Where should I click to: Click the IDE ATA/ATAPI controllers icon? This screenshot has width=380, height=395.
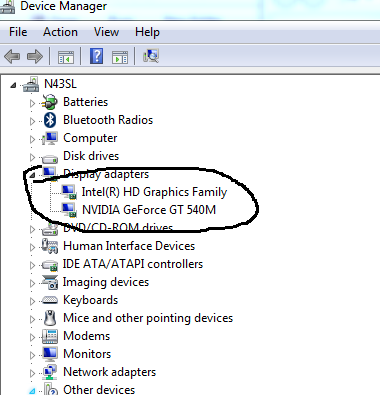pyautogui.click(x=50, y=265)
